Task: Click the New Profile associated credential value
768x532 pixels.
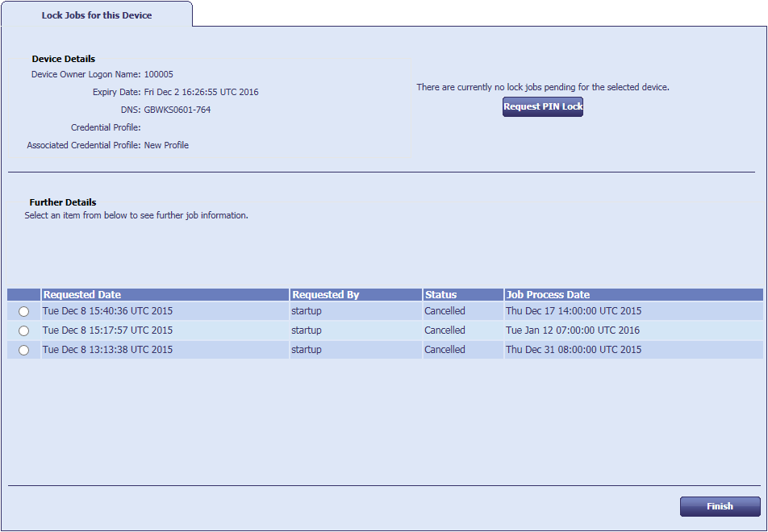Action: 166,145
